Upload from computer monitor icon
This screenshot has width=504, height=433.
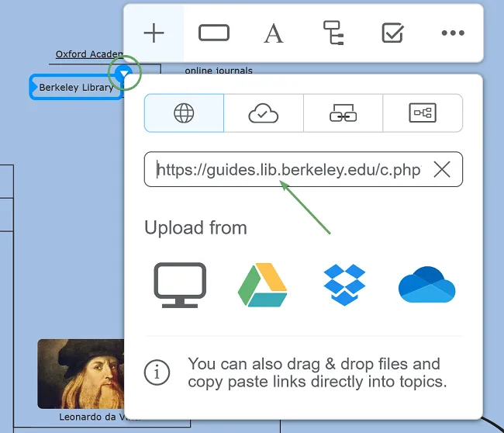[x=180, y=285]
